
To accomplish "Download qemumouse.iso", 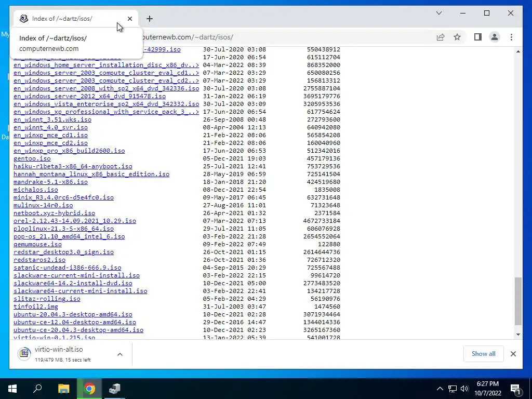I will pos(37,245).
